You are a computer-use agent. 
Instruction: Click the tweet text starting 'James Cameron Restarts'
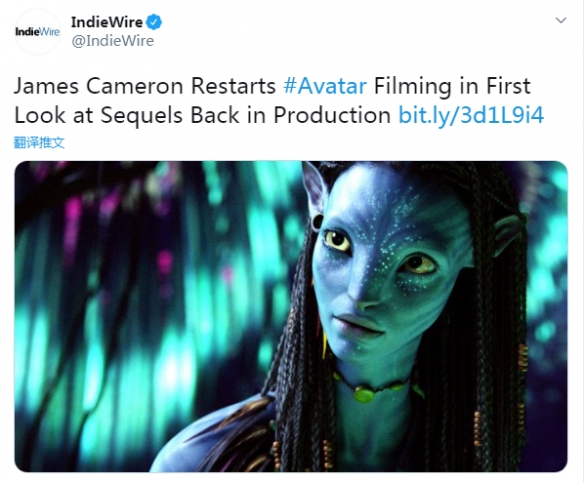[x=279, y=101]
